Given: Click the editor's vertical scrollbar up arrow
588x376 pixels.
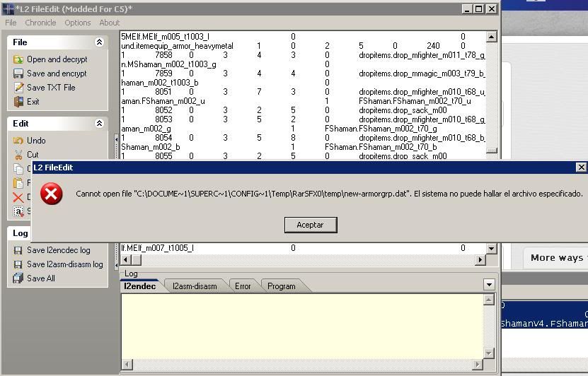Looking at the screenshot, I should [492, 37].
